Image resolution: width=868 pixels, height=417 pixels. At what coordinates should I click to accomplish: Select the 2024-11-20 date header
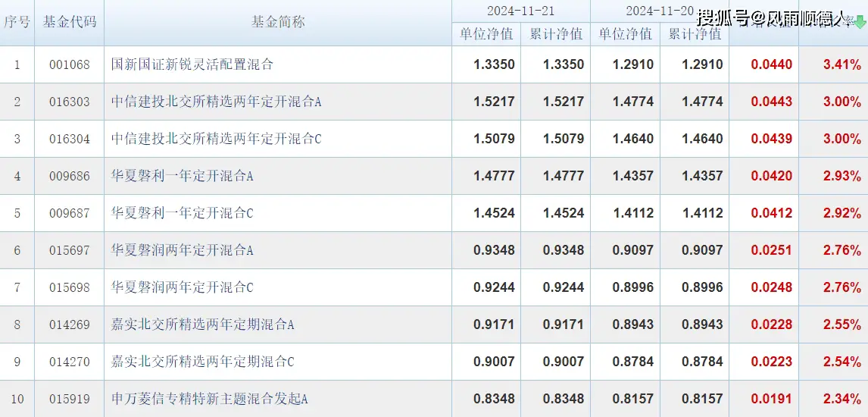coord(659,11)
